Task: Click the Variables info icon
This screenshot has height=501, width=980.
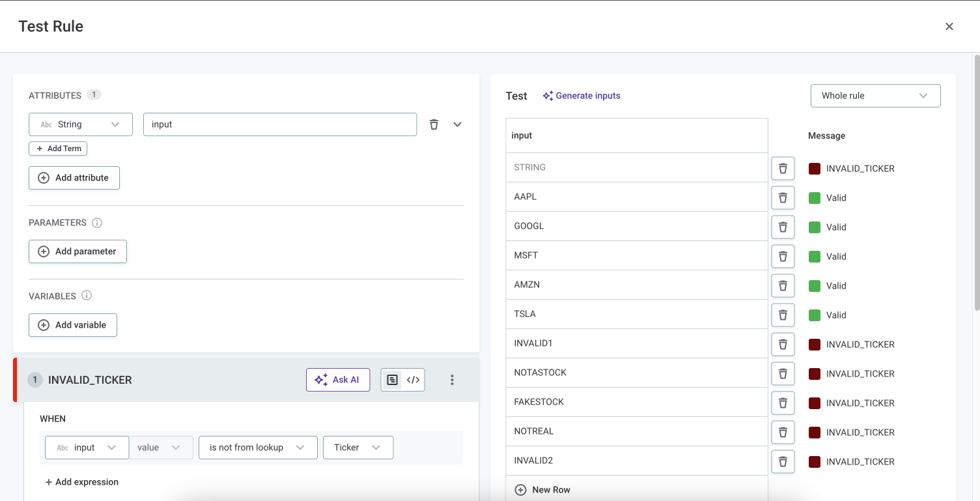Action: coord(87,296)
